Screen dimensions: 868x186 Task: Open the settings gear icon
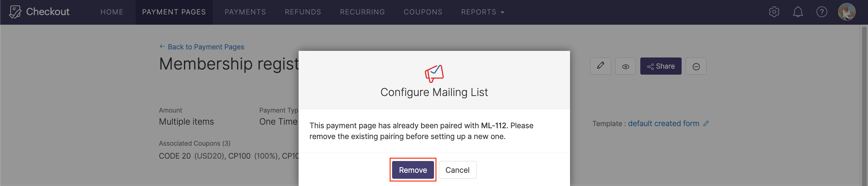click(774, 12)
